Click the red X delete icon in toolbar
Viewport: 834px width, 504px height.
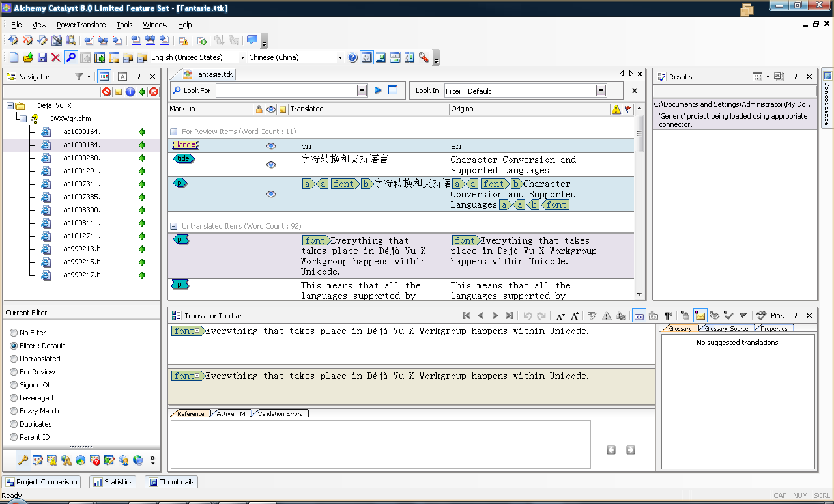click(x=56, y=57)
